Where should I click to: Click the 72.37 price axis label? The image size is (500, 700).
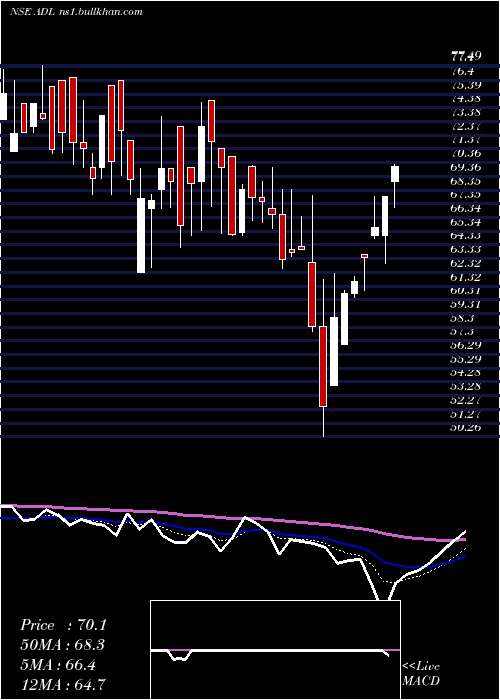[x=466, y=126]
